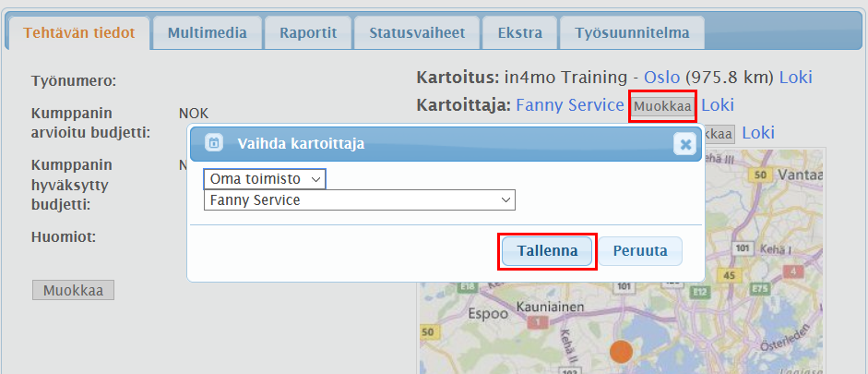Expand the Fanny Service surveyor dropdown
This screenshot has width=868, height=374.
pyautogui.click(x=359, y=199)
